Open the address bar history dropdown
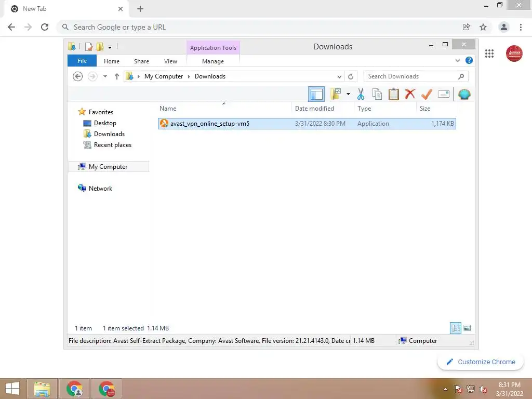 (339, 76)
